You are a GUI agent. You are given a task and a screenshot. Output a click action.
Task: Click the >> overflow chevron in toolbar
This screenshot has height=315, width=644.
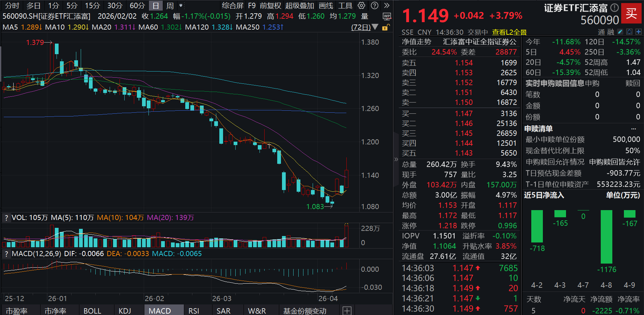(x=386, y=5)
